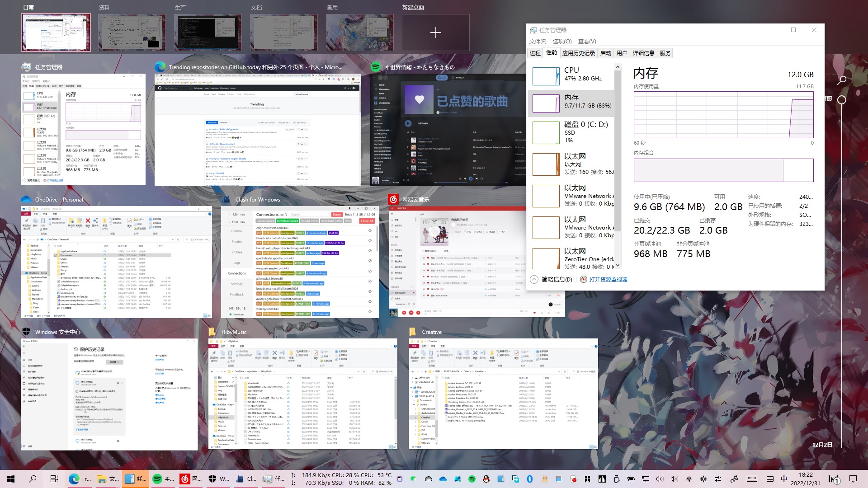Open the notification center icon
The height and width of the screenshot is (488, 868).
[853, 479]
